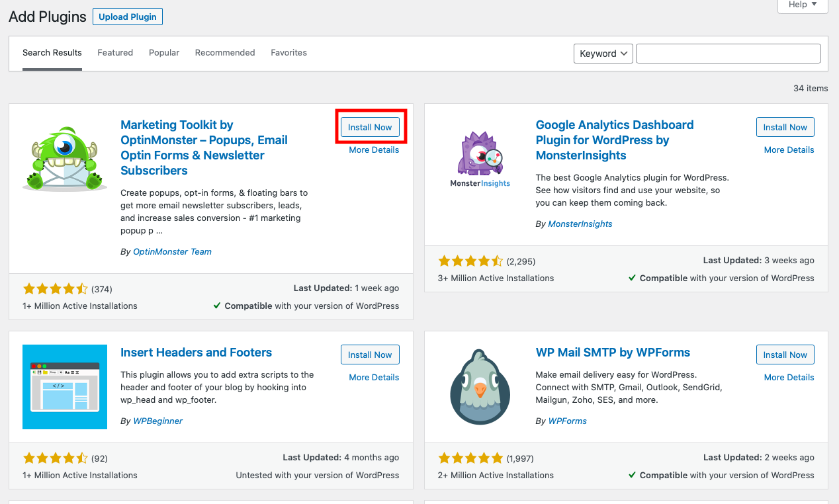Open the Marketing Toolkit by OptinMonster title link

[204, 147]
